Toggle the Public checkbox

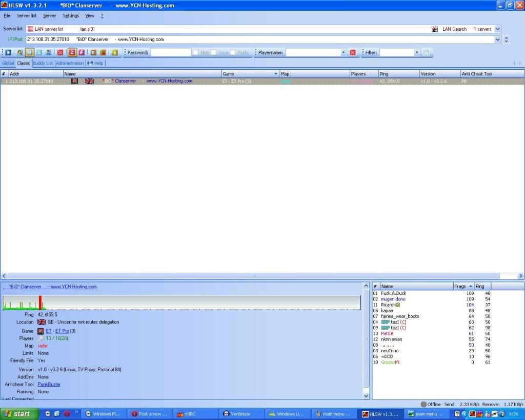coord(233,52)
